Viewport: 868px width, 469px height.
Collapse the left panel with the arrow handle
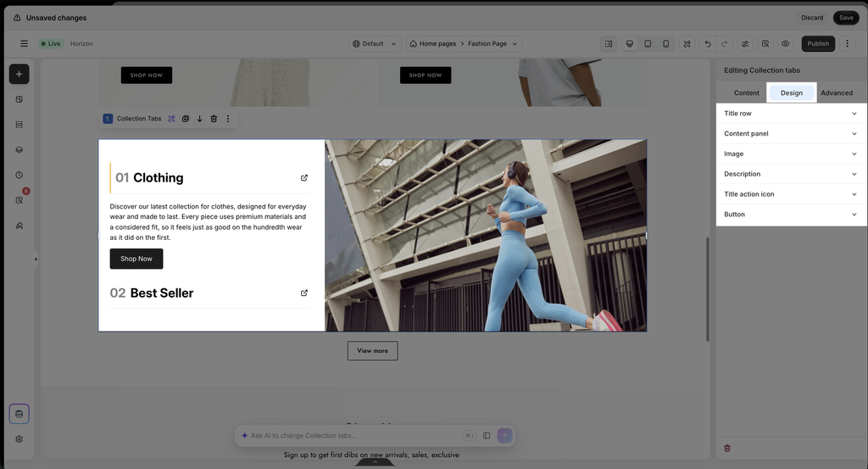pyautogui.click(x=36, y=260)
